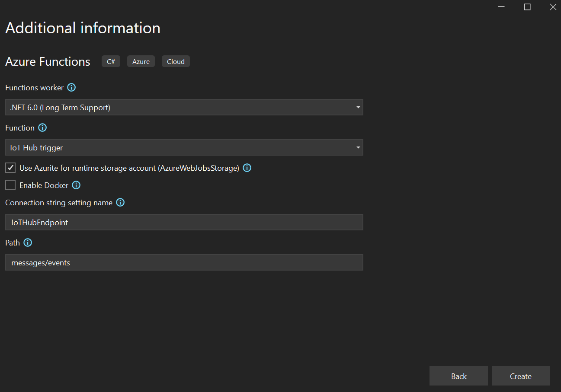Open the Functions worker .NET 6.0 dropdown
This screenshot has height=392, width=561.
pos(184,107)
